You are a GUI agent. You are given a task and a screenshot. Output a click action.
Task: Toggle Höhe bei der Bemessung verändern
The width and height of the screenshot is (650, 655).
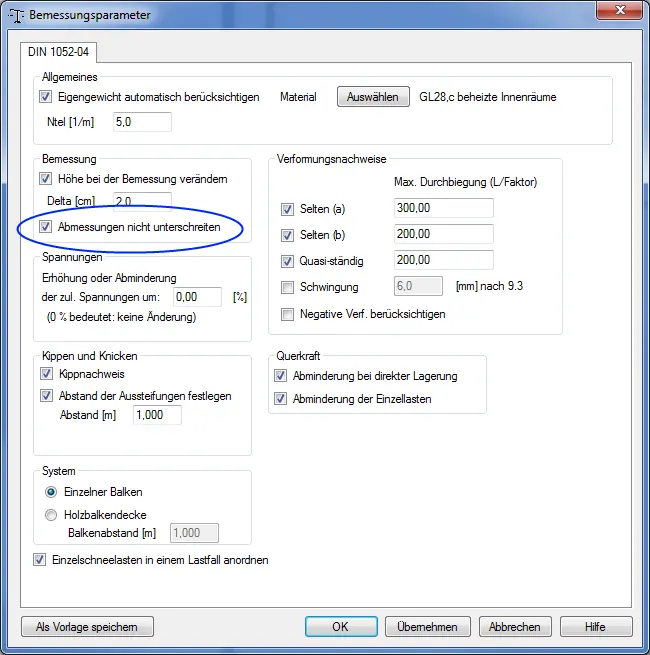pyautogui.click(x=46, y=179)
